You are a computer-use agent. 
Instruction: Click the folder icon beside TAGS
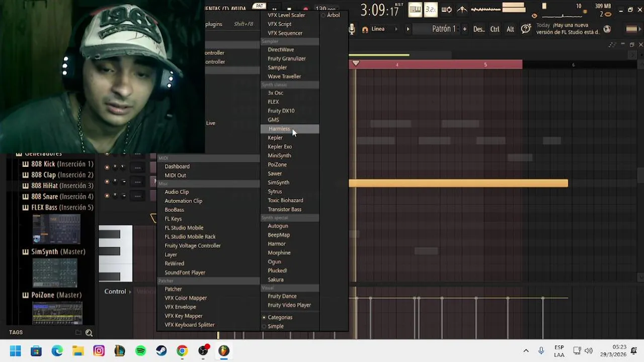click(78, 332)
